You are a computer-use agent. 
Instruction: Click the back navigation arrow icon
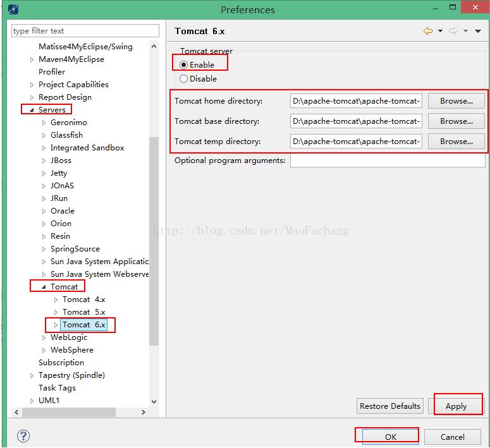tap(428, 31)
